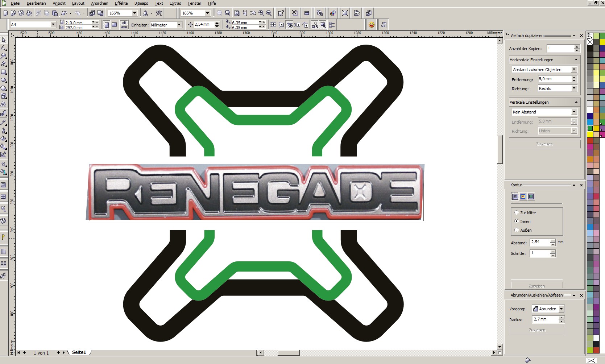Image resolution: width=605 pixels, height=364 pixels.
Task: Select the Rectangle tool
Action: pyautogui.click(x=4, y=72)
